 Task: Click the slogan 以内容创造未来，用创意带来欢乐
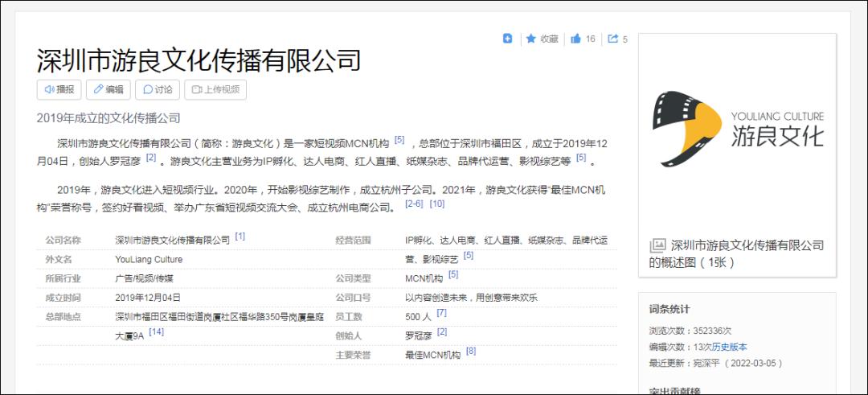[471, 298]
